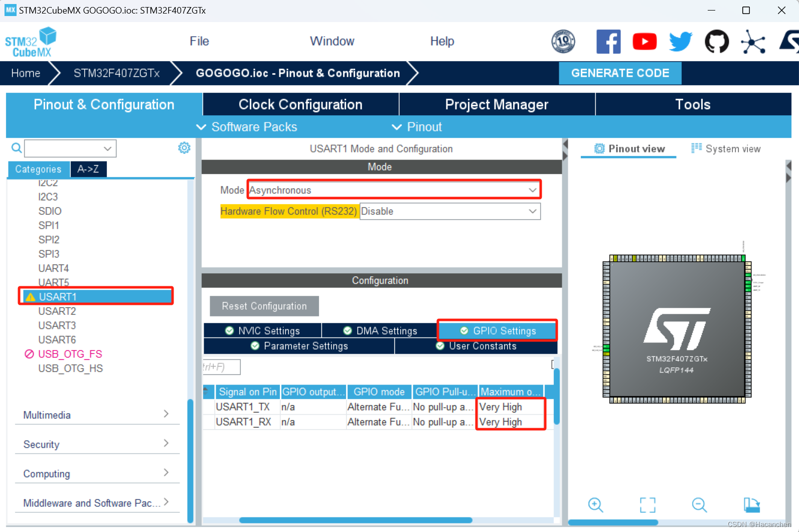This screenshot has width=799, height=532.
Task: Open the File menu
Action: (199, 41)
